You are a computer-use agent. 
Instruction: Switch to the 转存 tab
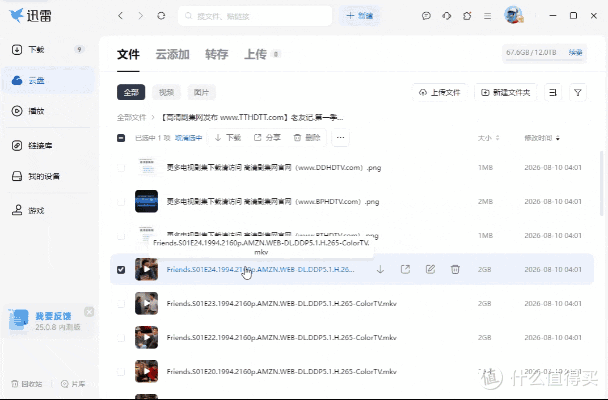[x=216, y=54]
